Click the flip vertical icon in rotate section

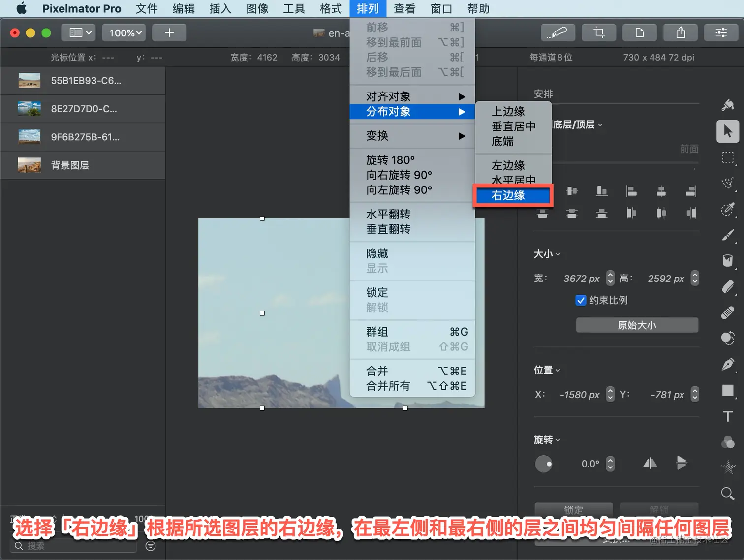pyautogui.click(x=682, y=463)
